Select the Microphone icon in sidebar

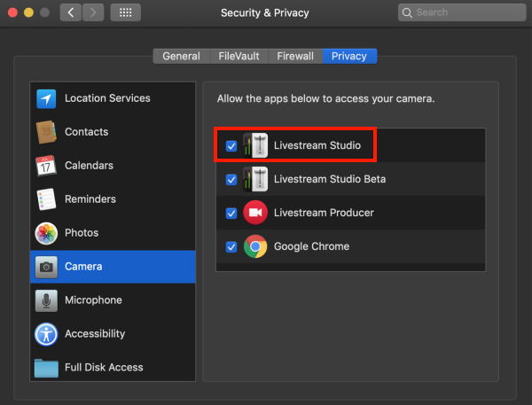click(x=46, y=300)
